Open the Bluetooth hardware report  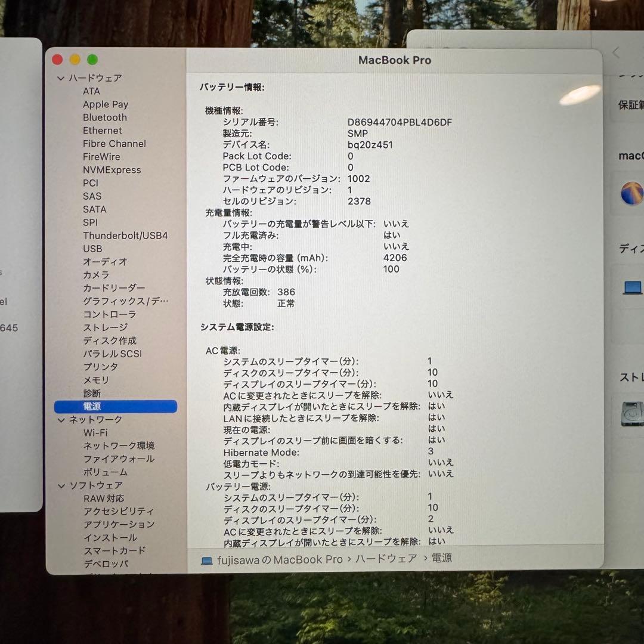pos(105,117)
